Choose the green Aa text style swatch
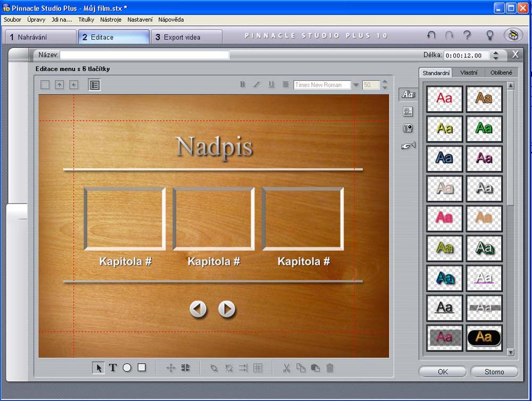Image resolution: width=532 pixels, height=401 pixels. (484, 128)
